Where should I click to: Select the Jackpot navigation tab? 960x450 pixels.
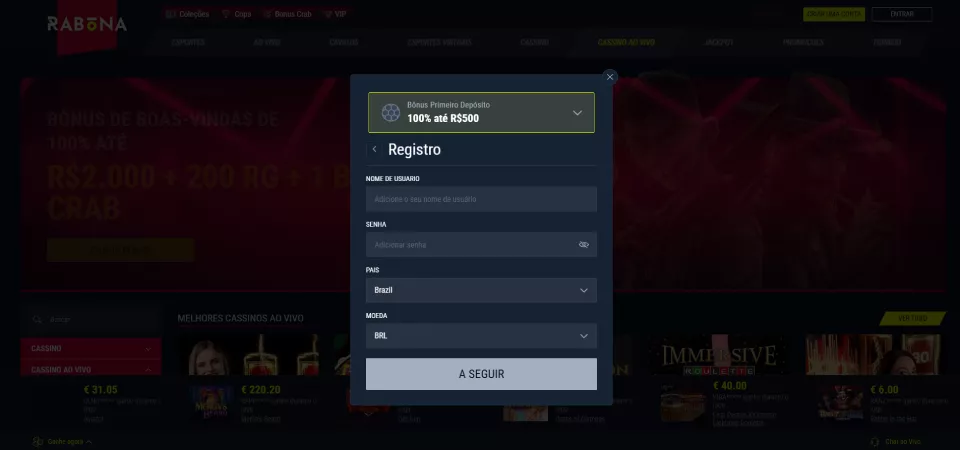tap(719, 42)
